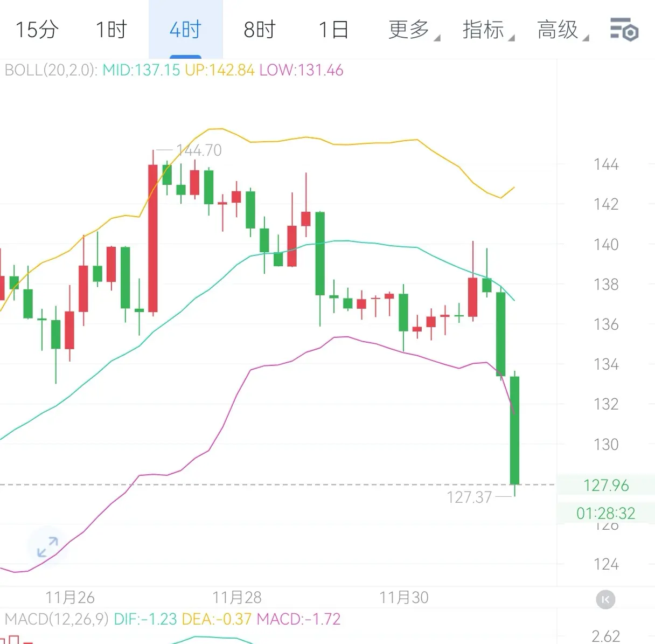Select the 4时 timeframe tab
655x644 pixels.
(185, 30)
